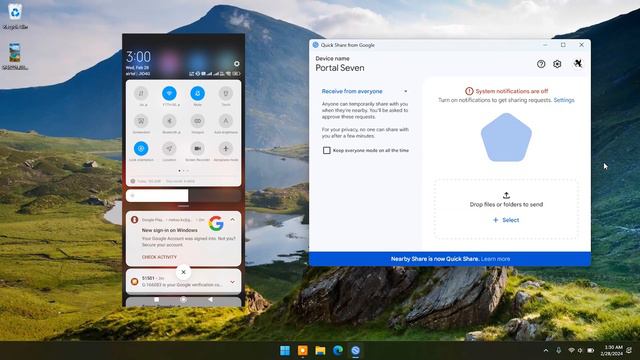
Task: Click Wi-Fi icon in system tray
Action: [571, 350]
